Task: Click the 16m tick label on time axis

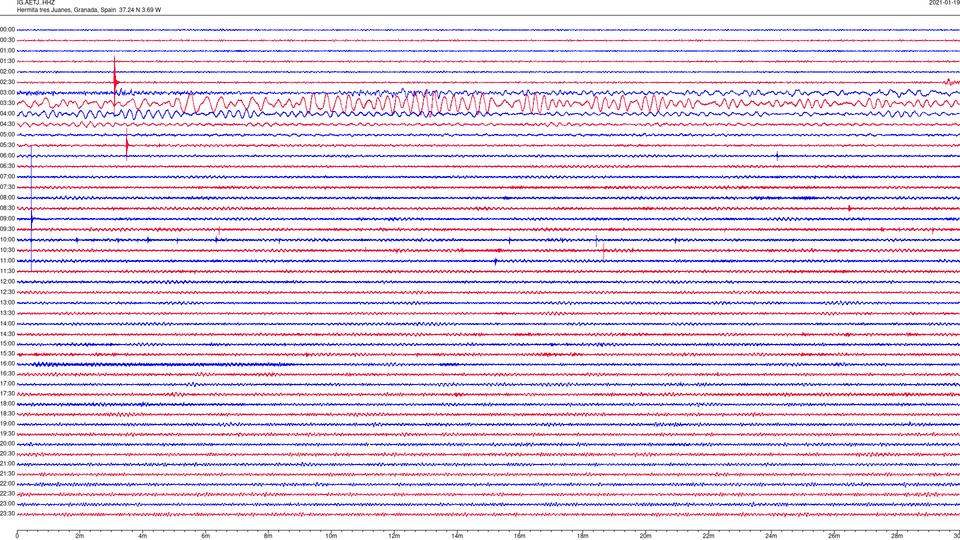Action: coord(520,536)
